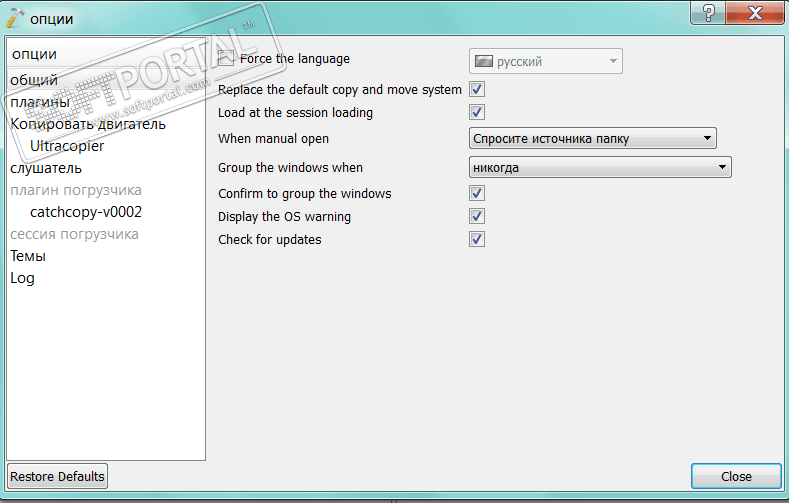Click the Check for updates label
The height and width of the screenshot is (503, 789).
coord(270,239)
